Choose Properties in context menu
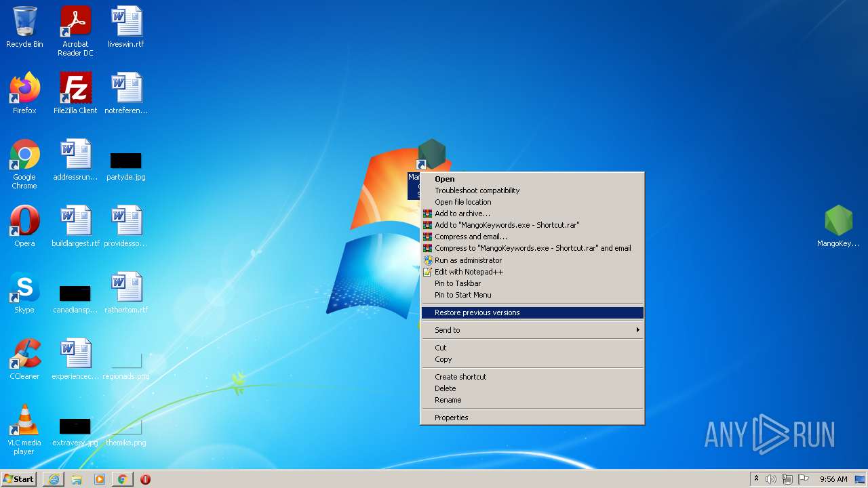This screenshot has width=868, height=488. tap(532, 418)
